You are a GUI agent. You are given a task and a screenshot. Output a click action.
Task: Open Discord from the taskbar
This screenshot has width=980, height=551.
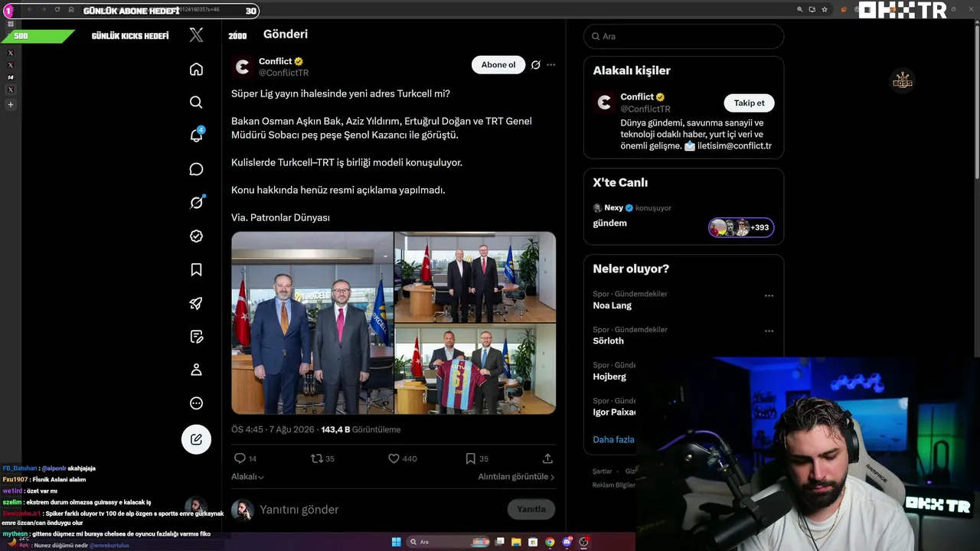(x=567, y=542)
